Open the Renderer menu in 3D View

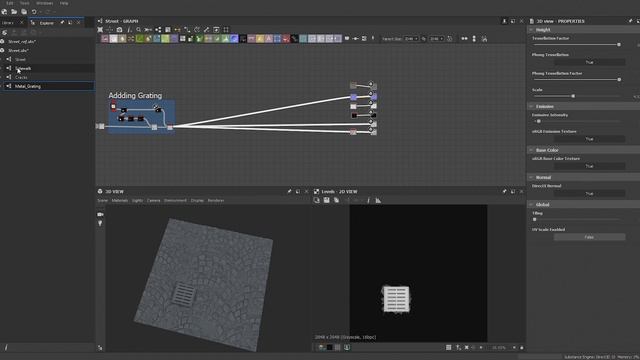tap(216, 200)
